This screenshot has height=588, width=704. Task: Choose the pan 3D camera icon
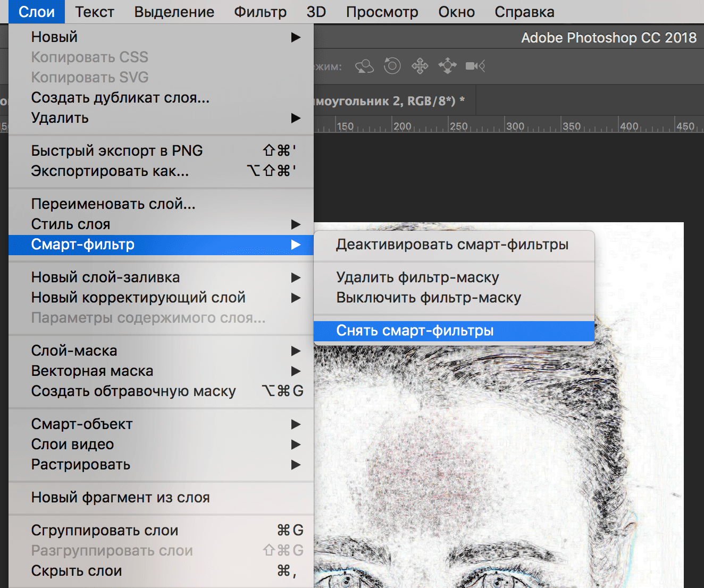point(420,65)
